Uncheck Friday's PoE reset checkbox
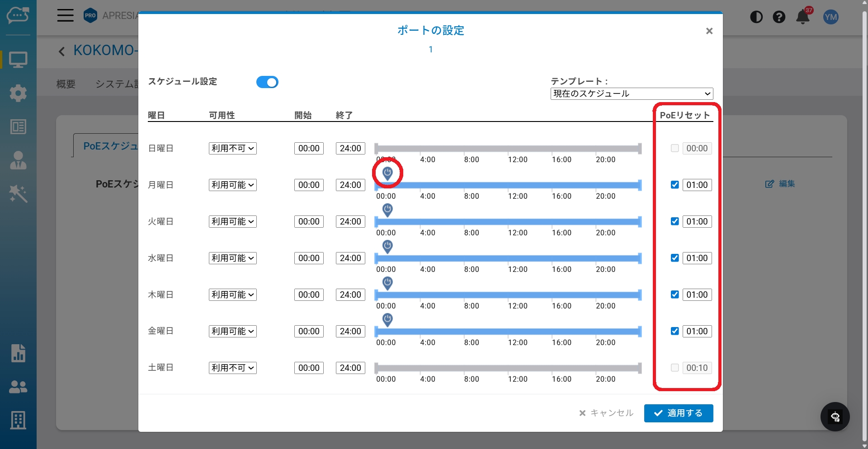Viewport: 868px width, 449px height. tap(675, 331)
